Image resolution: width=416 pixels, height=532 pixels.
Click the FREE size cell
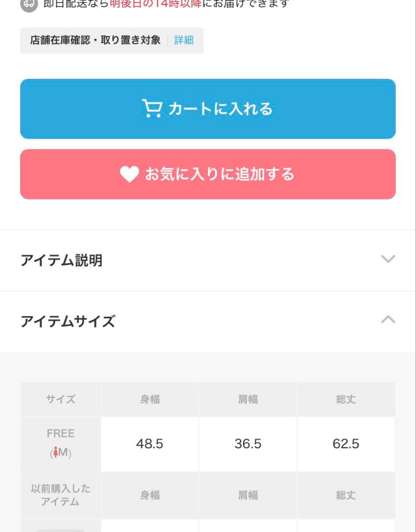[61, 434]
